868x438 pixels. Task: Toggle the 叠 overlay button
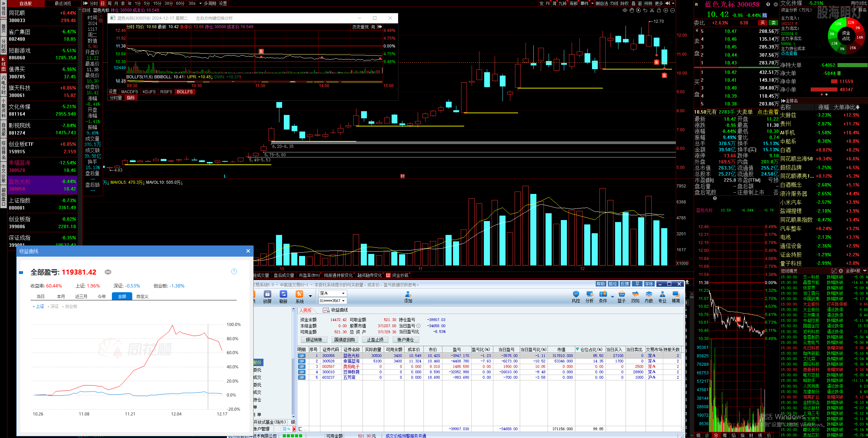click(633, 3)
